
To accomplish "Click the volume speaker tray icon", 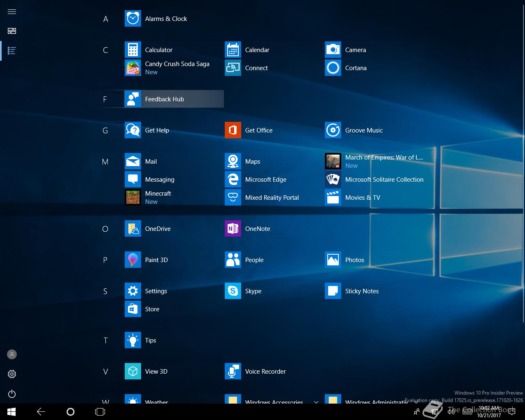I will coord(451,412).
